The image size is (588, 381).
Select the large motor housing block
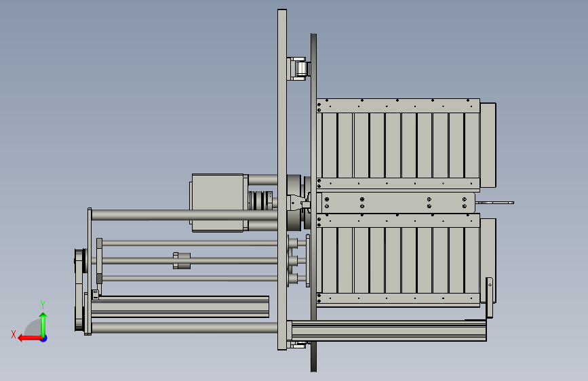(x=219, y=203)
